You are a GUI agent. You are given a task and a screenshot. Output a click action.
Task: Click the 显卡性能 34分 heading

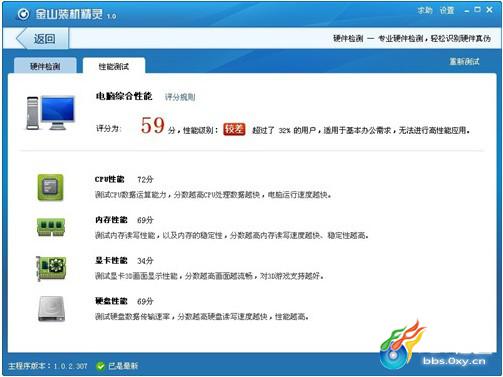click(x=124, y=260)
